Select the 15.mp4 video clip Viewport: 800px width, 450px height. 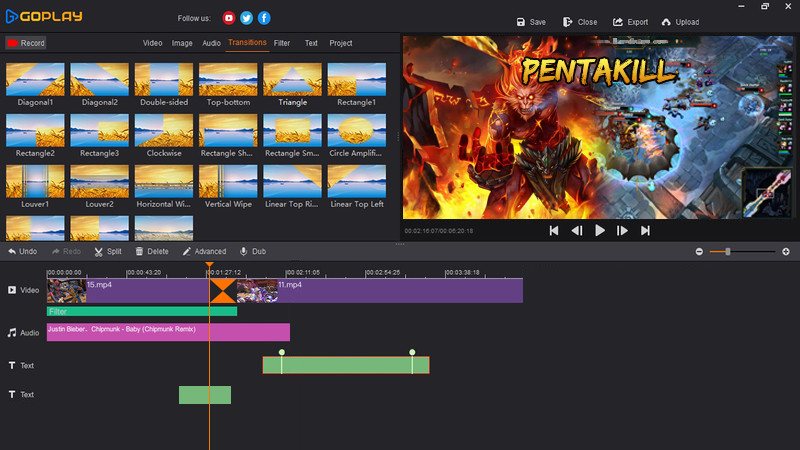pyautogui.click(x=128, y=290)
